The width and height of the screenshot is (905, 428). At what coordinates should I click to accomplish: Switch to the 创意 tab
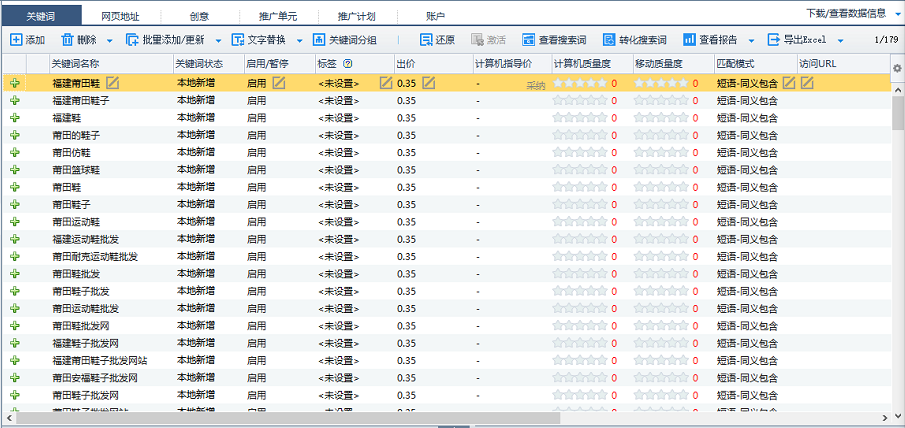(199, 16)
